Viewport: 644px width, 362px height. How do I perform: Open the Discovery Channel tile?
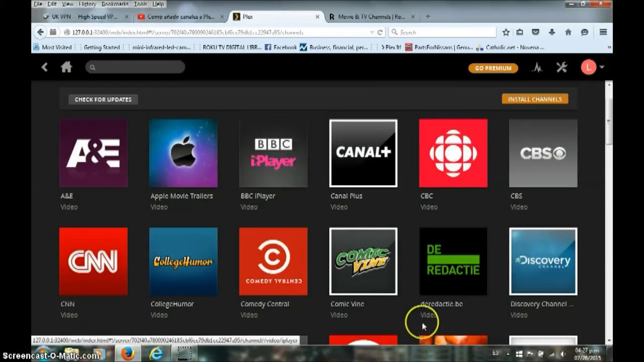click(x=543, y=261)
